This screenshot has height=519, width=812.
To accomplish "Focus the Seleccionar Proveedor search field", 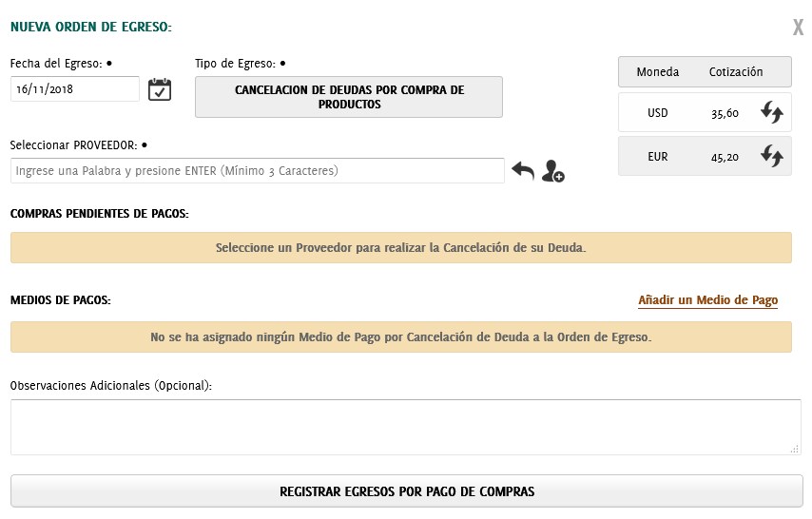I will click(x=257, y=171).
